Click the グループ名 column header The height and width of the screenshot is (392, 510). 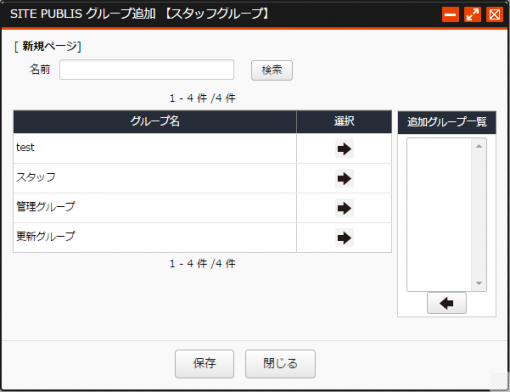[x=155, y=122]
